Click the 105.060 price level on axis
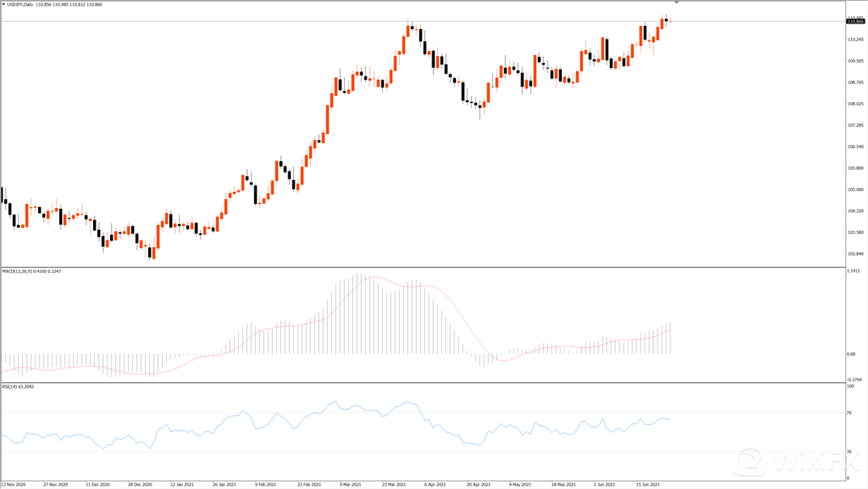 (855, 189)
